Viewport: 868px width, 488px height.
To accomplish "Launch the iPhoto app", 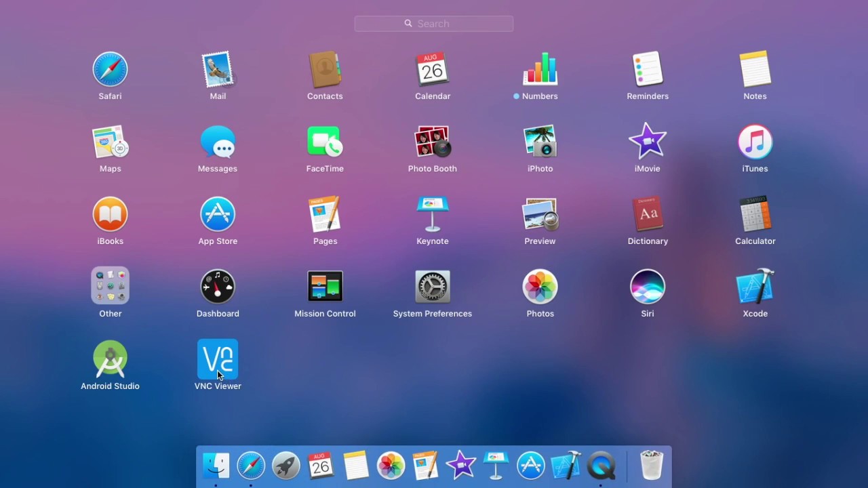I will tap(540, 142).
